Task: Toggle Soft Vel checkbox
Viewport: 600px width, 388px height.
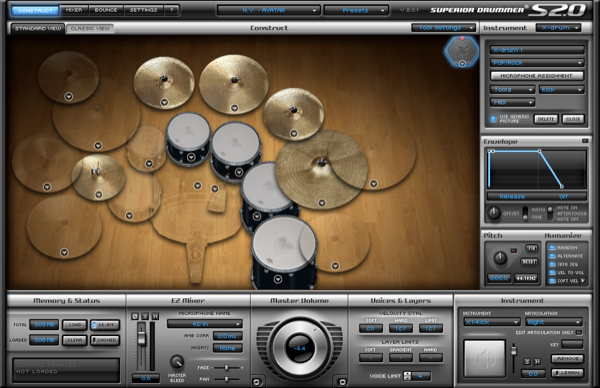Action: (x=552, y=281)
